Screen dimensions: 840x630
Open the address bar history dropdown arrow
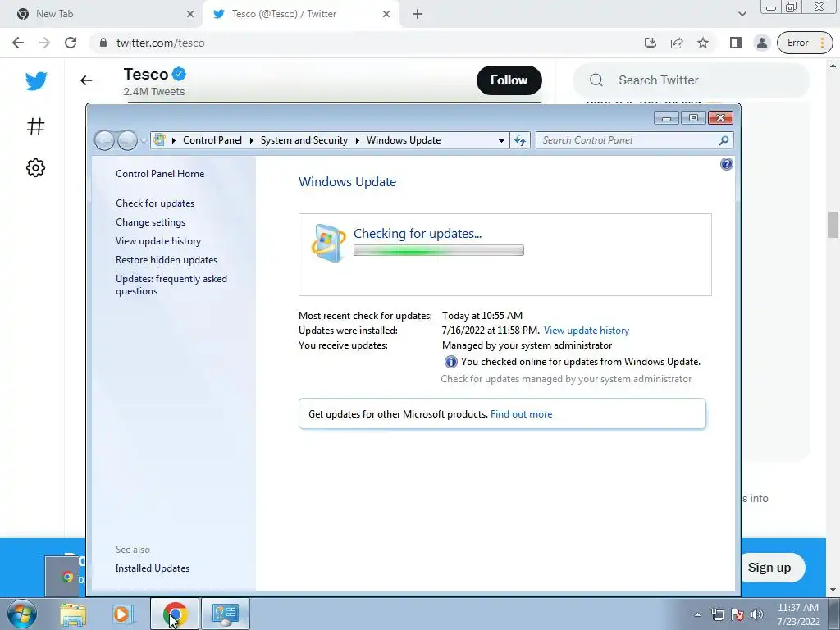click(x=501, y=140)
